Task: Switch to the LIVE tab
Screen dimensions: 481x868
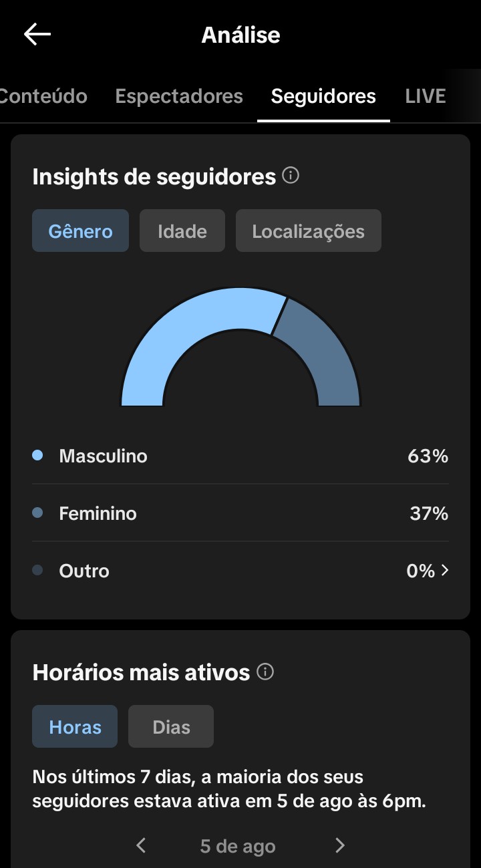Action: (x=426, y=96)
